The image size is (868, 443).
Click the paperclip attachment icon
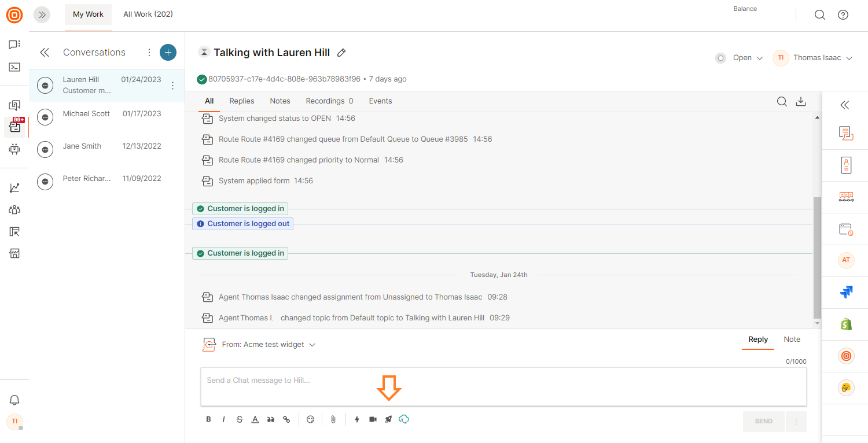click(x=333, y=419)
